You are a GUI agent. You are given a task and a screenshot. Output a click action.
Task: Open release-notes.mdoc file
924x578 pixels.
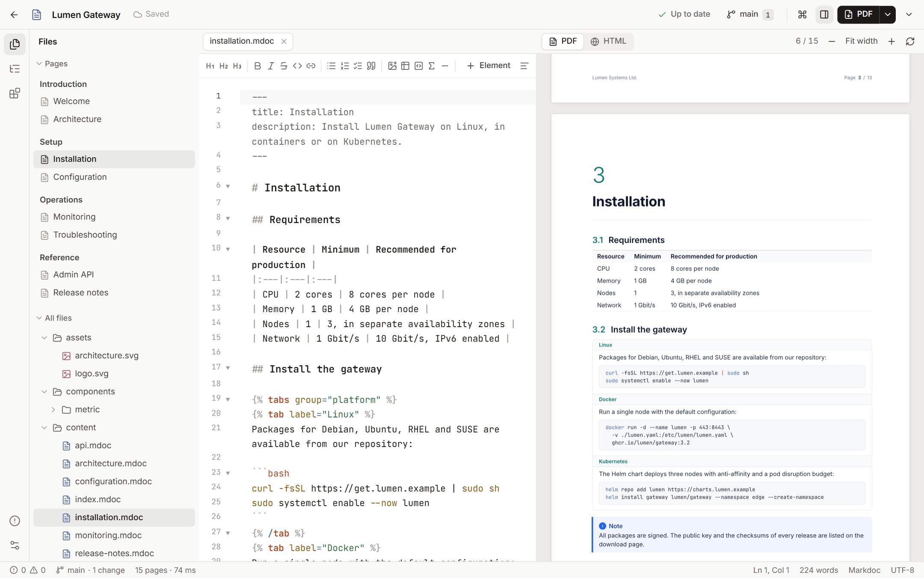click(114, 553)
